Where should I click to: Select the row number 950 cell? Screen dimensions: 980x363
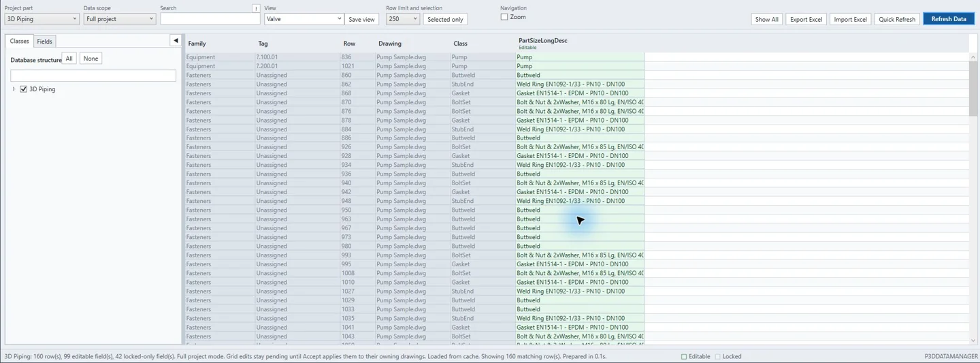[357, 210]
